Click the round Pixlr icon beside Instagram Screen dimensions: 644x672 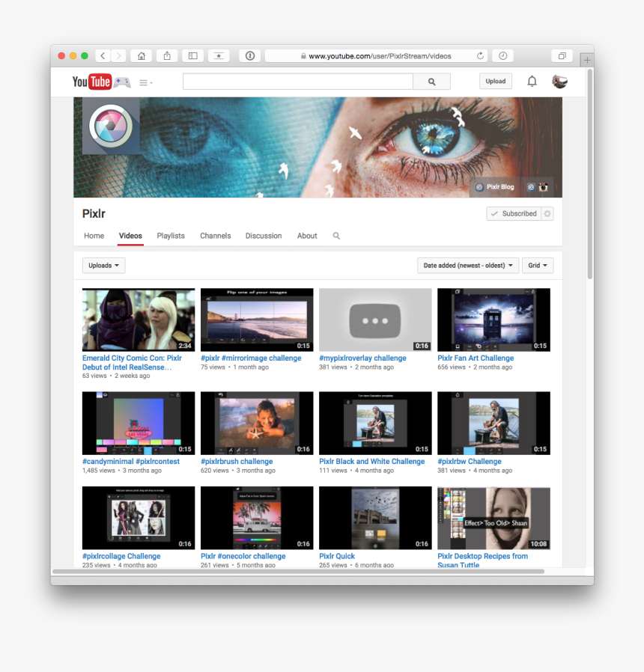point(531,187)
